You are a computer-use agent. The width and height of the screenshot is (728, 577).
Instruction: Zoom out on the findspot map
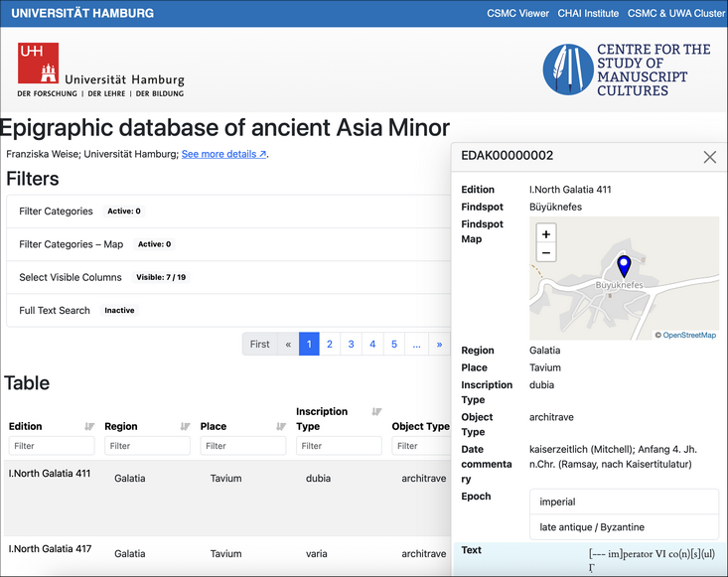click(546, 253)
